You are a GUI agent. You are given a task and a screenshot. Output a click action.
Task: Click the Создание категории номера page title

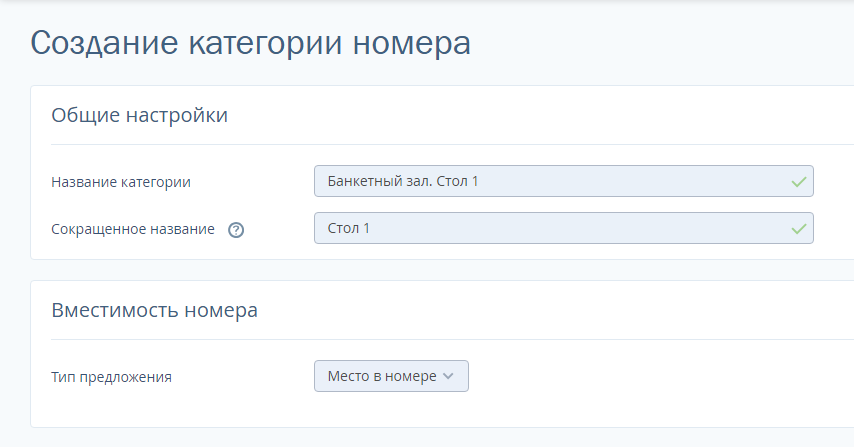250,43
